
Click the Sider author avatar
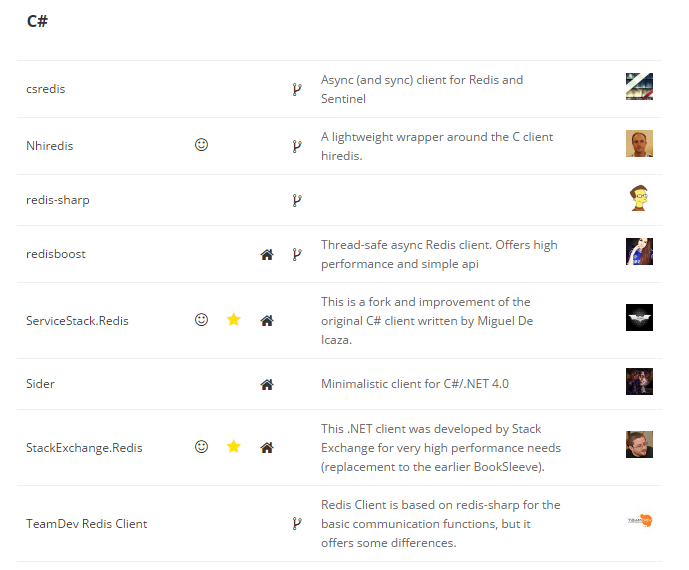pyautogui.click(x=639, y=381)
